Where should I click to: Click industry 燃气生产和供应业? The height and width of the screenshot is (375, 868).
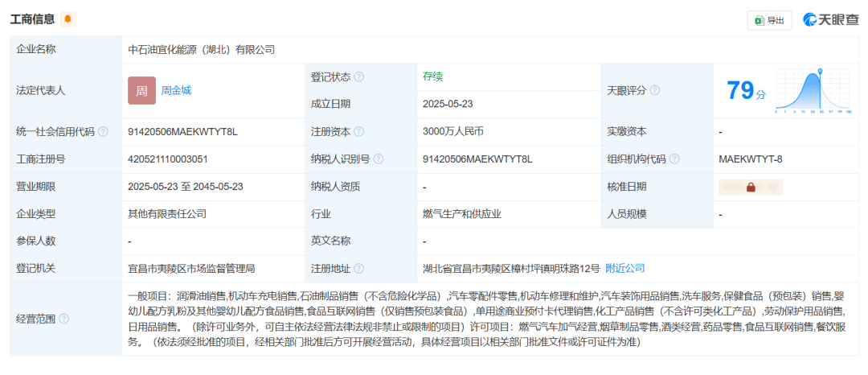point(461,214)
